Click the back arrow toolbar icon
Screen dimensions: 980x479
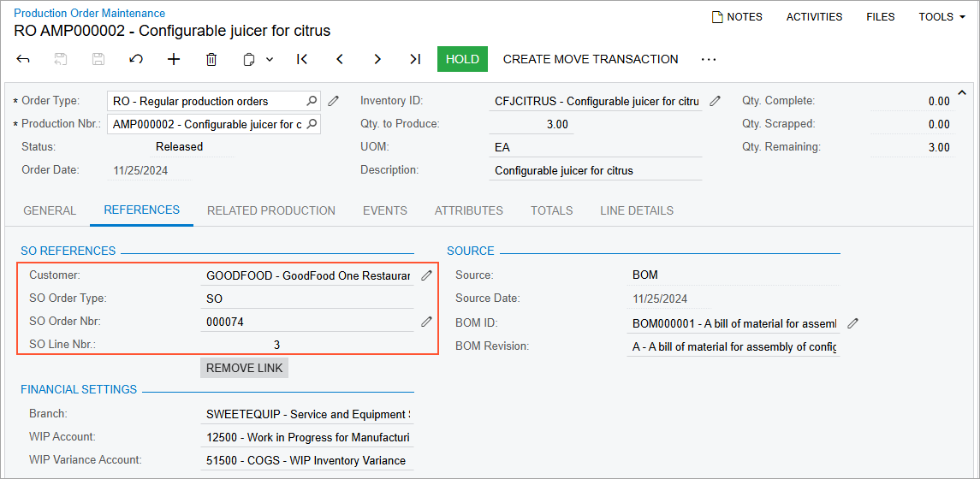23,59
